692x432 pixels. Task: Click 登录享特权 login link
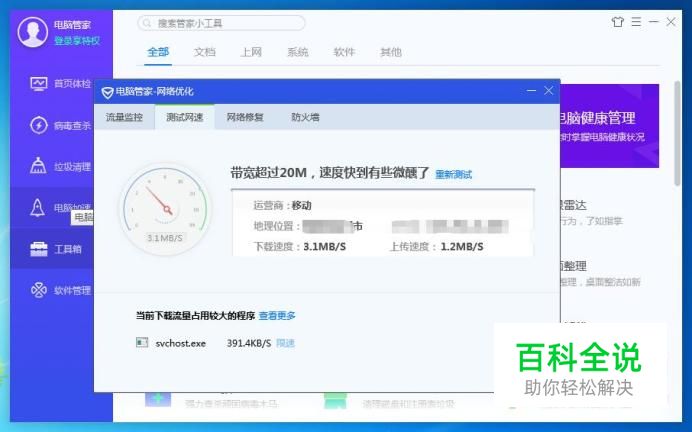(x=77, y=41)
